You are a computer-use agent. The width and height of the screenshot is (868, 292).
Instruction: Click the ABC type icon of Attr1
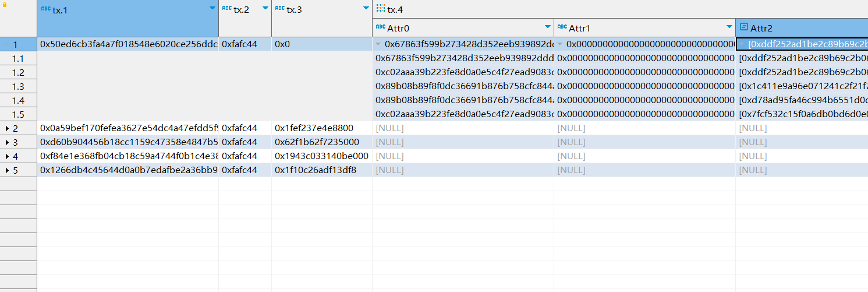[562, 27]
